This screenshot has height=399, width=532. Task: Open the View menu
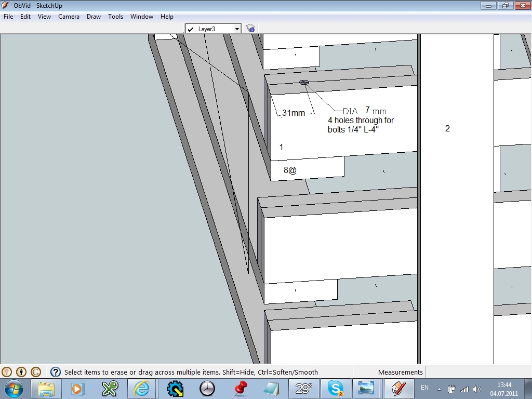coord(44,16)
